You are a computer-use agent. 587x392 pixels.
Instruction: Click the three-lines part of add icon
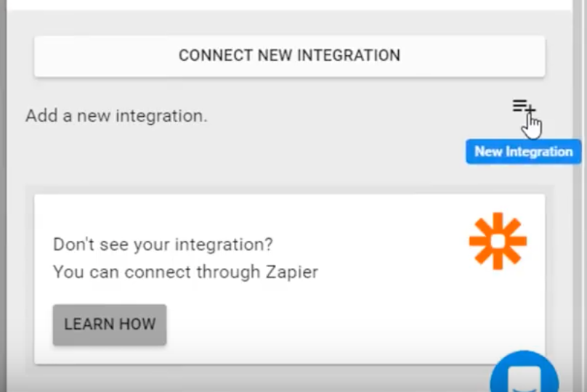[519, 105]
